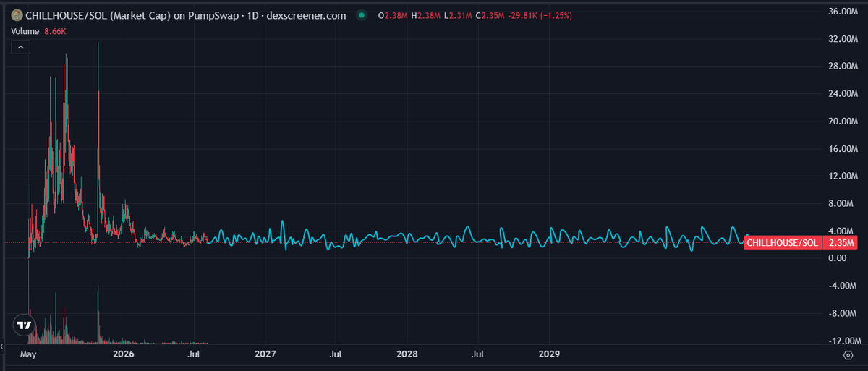Screen dimensions: 868x371
Task: Click the 2.35M current price tag
Action: point(841,243)
